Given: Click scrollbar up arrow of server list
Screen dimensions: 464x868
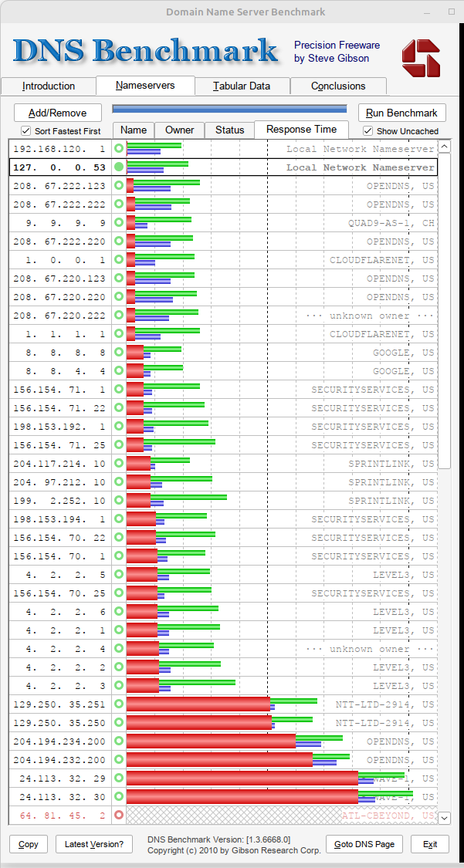Looking at the screenshot, I should (x=444, y=147).
